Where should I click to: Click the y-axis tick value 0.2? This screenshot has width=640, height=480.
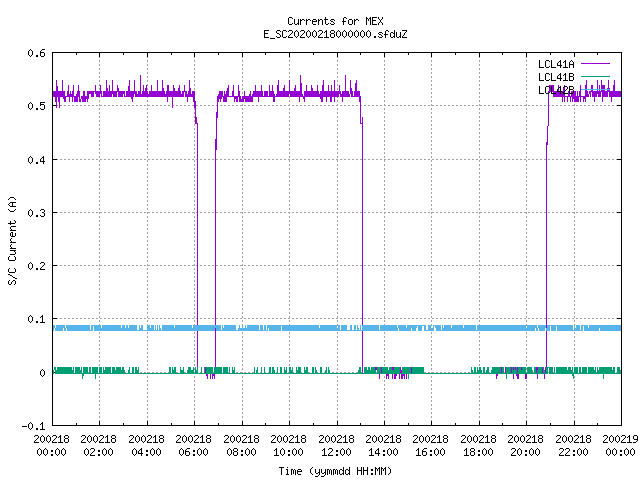click(36, 266)
